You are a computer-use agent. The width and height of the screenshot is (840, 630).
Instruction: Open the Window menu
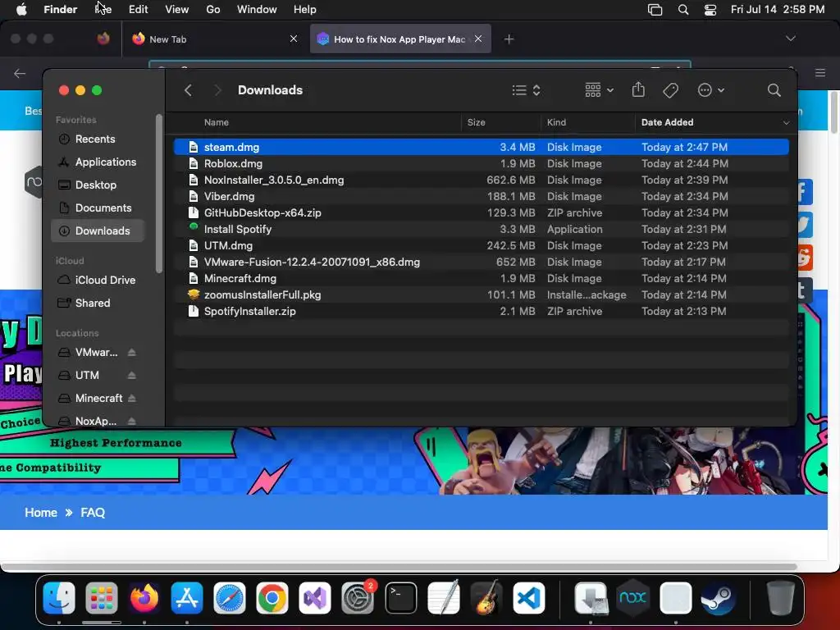[x=257, y=9]
